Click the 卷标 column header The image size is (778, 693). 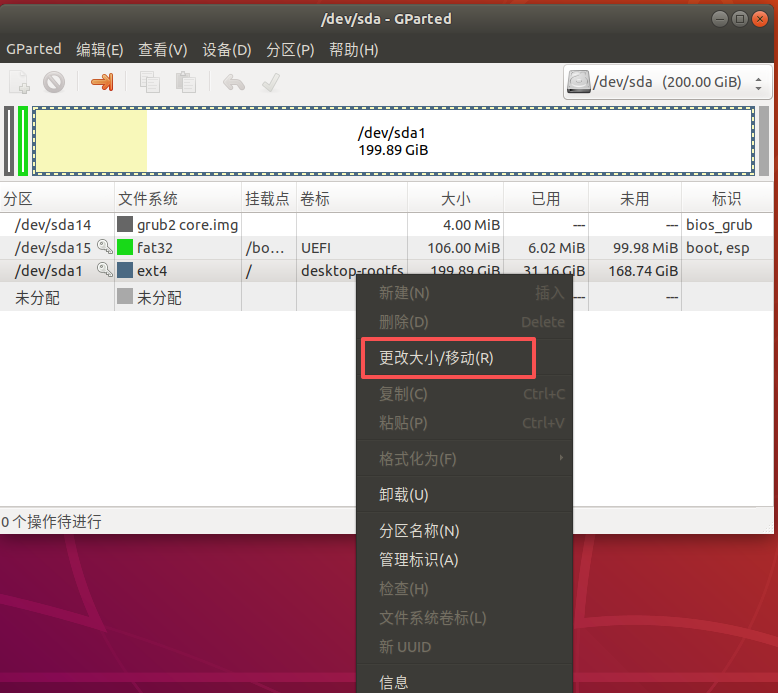(x=352, y=198)
